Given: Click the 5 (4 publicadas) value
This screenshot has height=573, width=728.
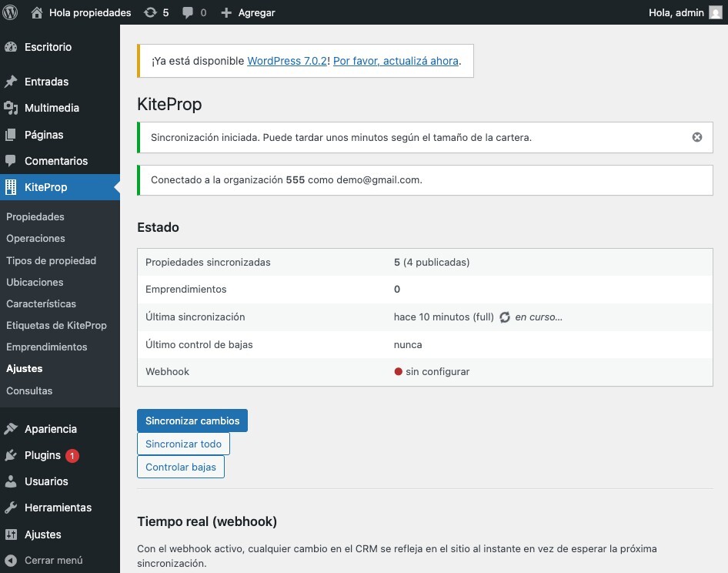Looking at the screenshot, I should coord(432,262).
